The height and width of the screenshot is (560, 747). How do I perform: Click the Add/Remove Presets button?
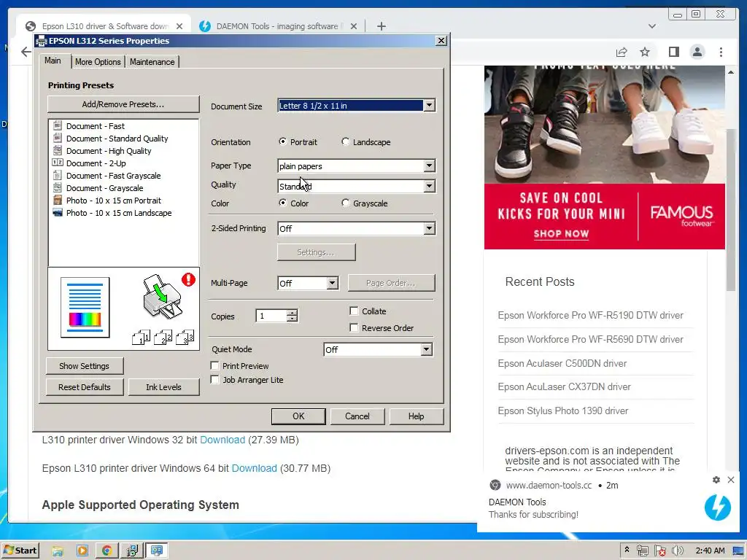coord(123,104)
